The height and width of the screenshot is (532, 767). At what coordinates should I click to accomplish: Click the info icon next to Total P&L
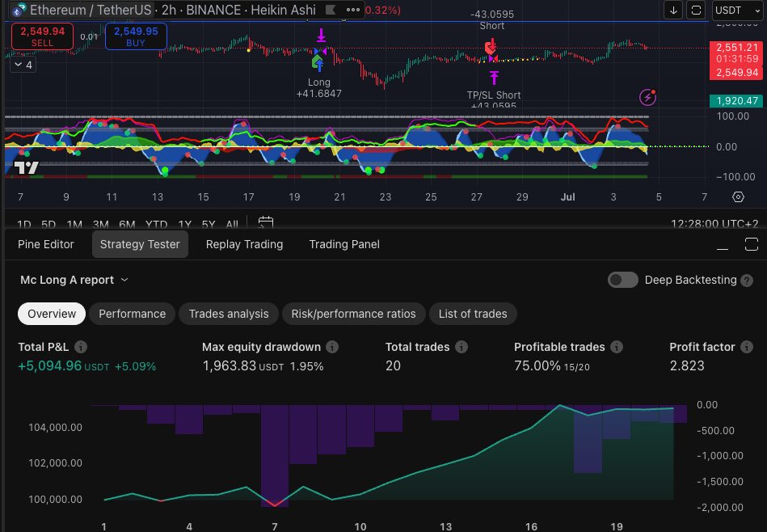point(81,347)
